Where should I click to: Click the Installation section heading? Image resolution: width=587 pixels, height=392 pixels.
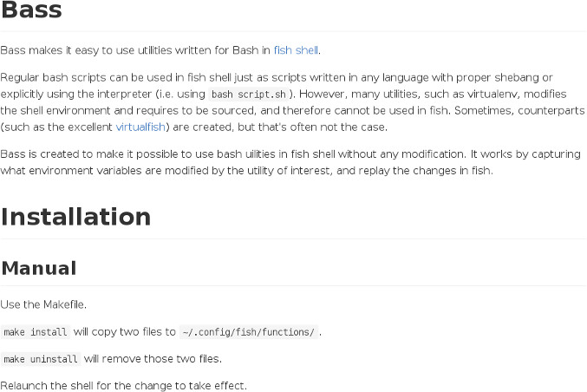click(76, 216)
